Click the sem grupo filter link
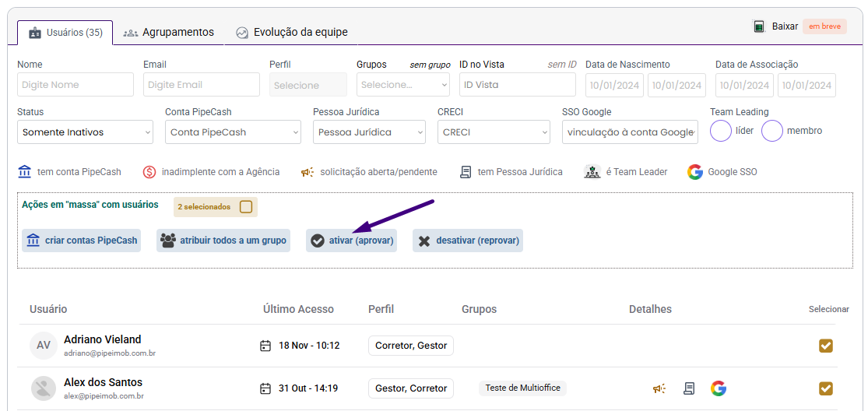This screenshot has width=868, height=411. (430, 65)
